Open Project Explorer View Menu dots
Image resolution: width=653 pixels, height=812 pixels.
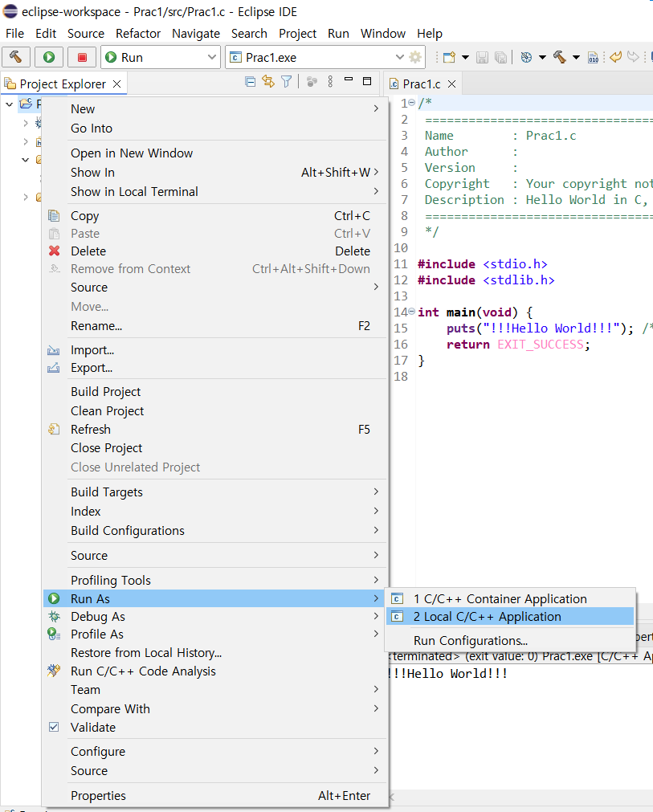click(330, 81)
